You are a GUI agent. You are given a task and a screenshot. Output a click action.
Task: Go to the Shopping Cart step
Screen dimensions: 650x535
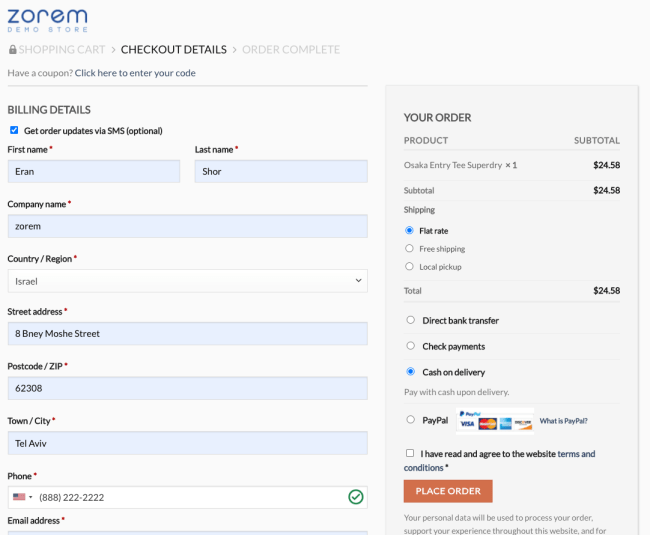click(x=63, y=49)
